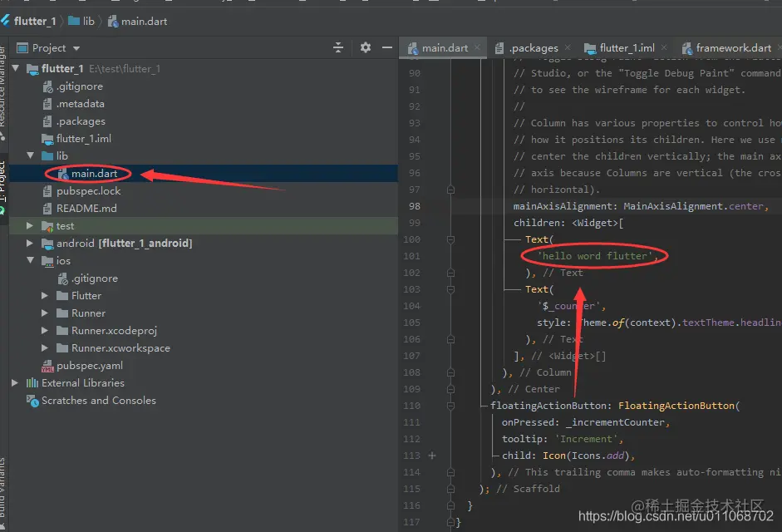Viewport: 782px width, 532px height.
Task: Click the lib breadcrumb folder
Action: [81, 21]
